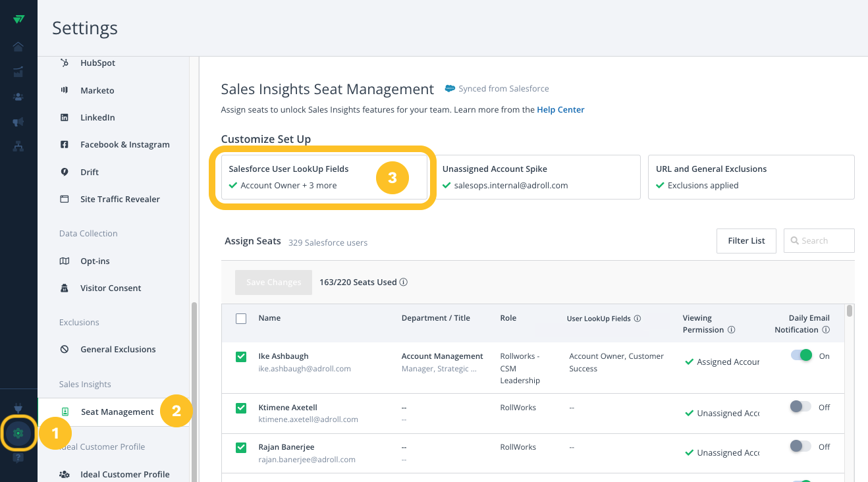The image size is (868, 482).
Task: Turn off Ike Ashbaugh's daily email notification
Action: pyautogui.click(x=801, y=356)
